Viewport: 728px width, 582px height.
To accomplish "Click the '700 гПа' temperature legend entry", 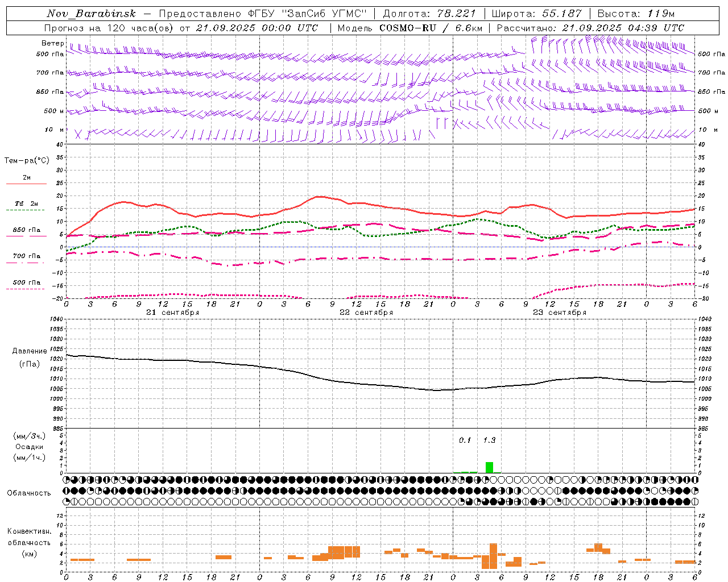I will pyautogui.click(x=26, y=256).
